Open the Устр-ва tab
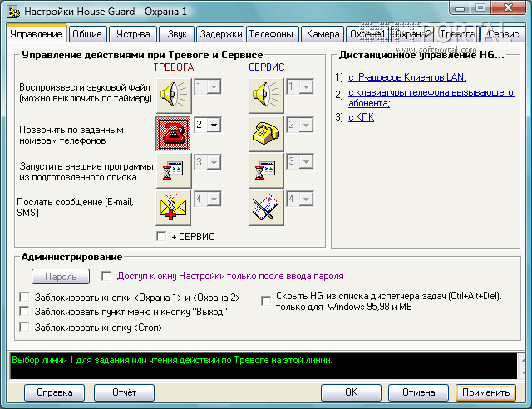Image resolution: width=532 pixels, height=409 pixels. coord(133,34)
